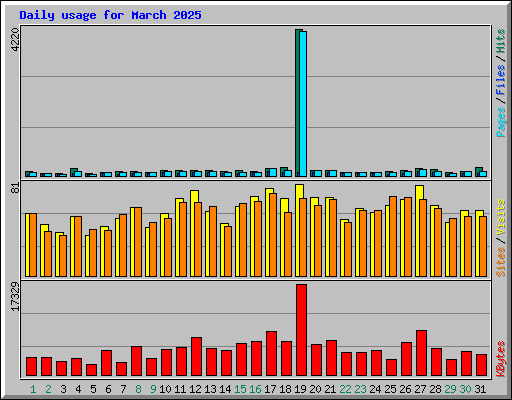This screenshot has height=400, width=512.
Task: Click the day 25 label on axis
Action: 390,389
